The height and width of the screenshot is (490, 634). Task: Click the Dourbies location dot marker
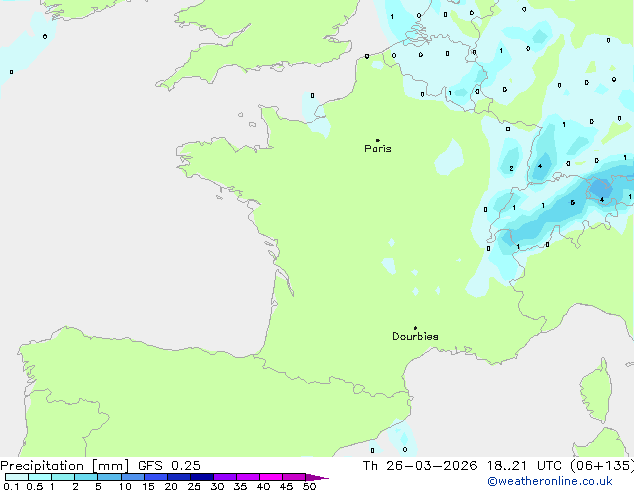point(415,328)
